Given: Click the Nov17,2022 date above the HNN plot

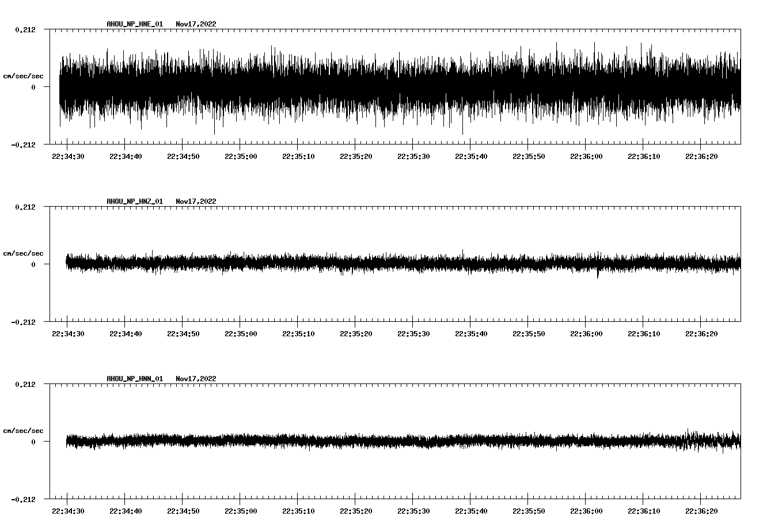Looking at the screenshot, I should (x=196, y=379).
